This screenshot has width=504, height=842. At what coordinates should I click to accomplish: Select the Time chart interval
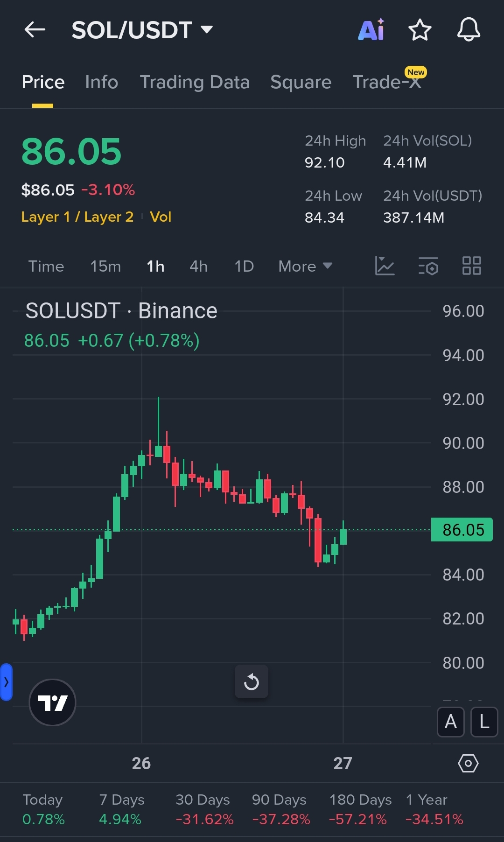tap(46, 266)
